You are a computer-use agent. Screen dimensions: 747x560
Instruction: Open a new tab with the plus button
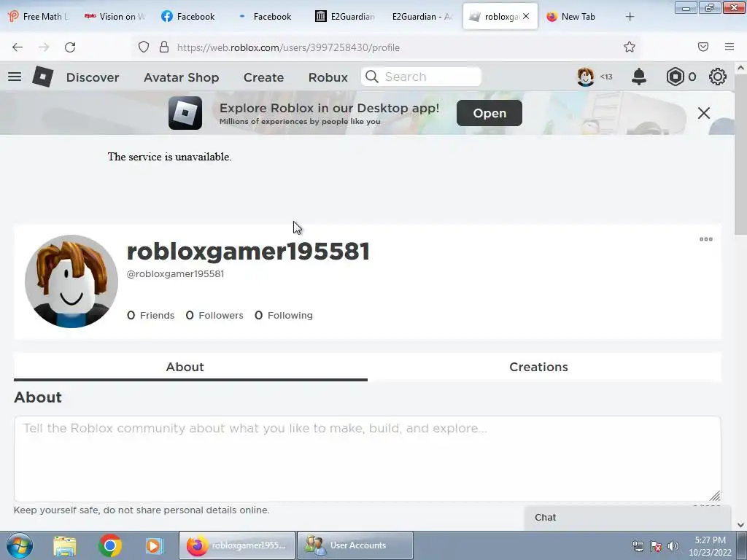coord(630,17)
